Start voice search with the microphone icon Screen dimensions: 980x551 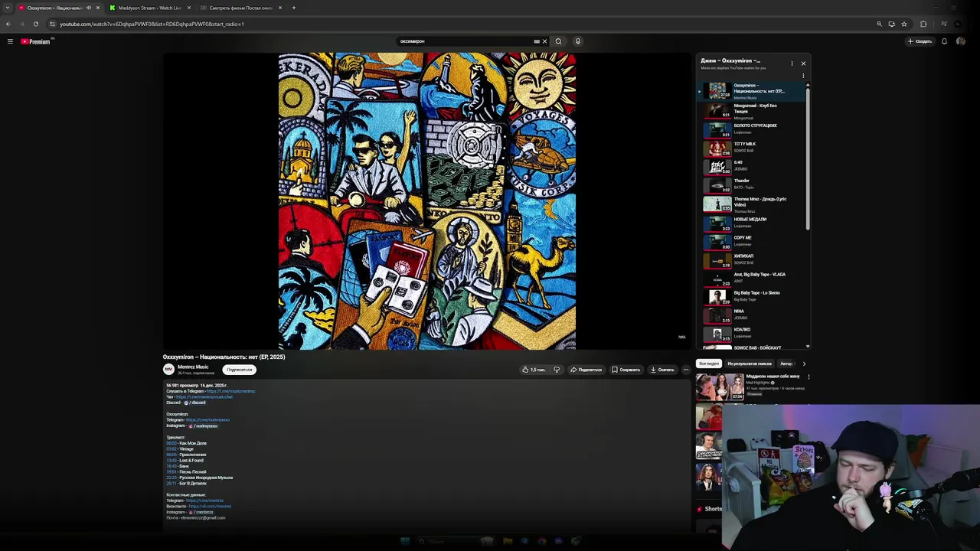(x=578, y=41)
